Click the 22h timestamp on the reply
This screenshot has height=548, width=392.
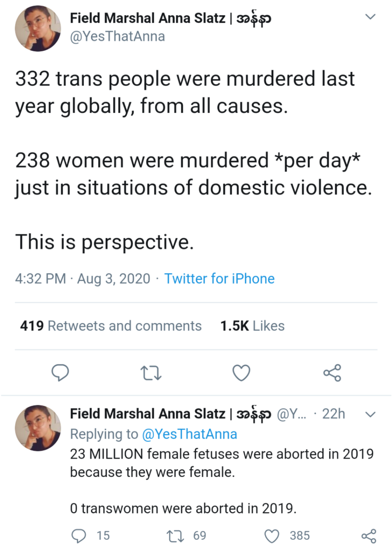tap(333, 414)
